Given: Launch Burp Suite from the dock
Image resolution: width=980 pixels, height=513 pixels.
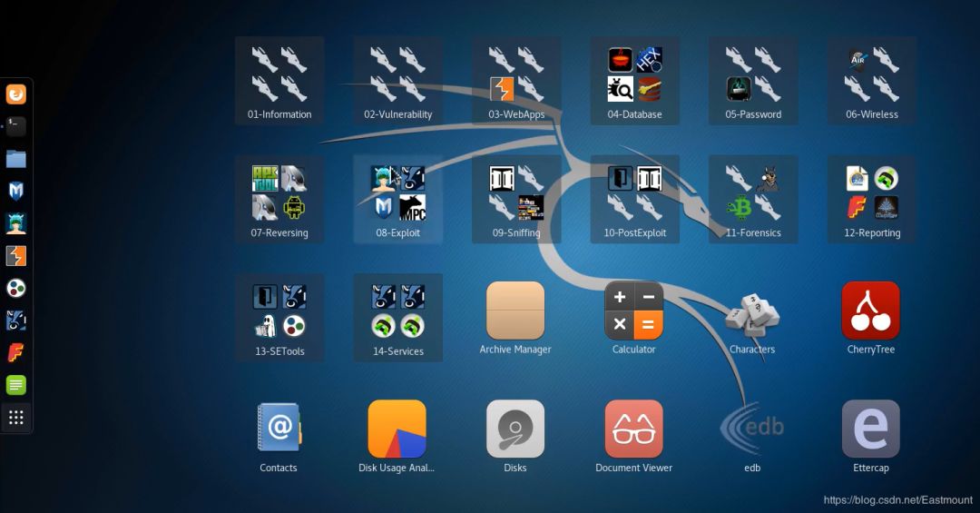Looking at the screenshot, I should [16, 256].
